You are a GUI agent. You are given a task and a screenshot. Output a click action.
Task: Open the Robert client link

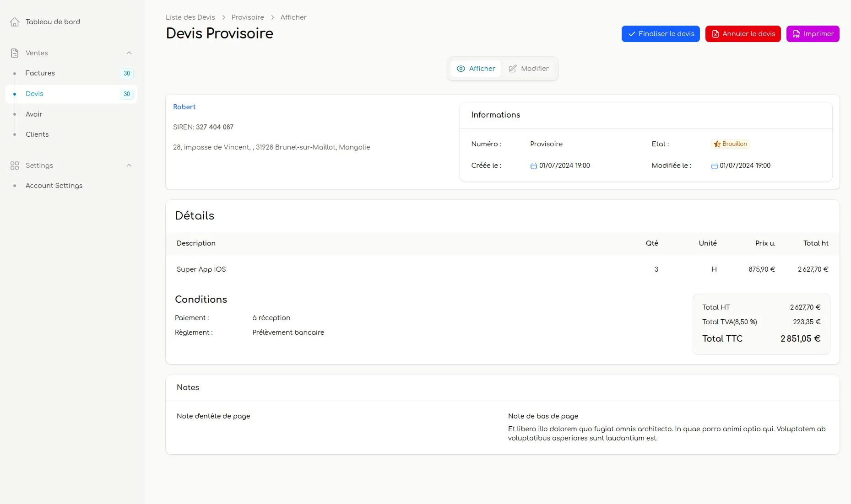[184, 107]
